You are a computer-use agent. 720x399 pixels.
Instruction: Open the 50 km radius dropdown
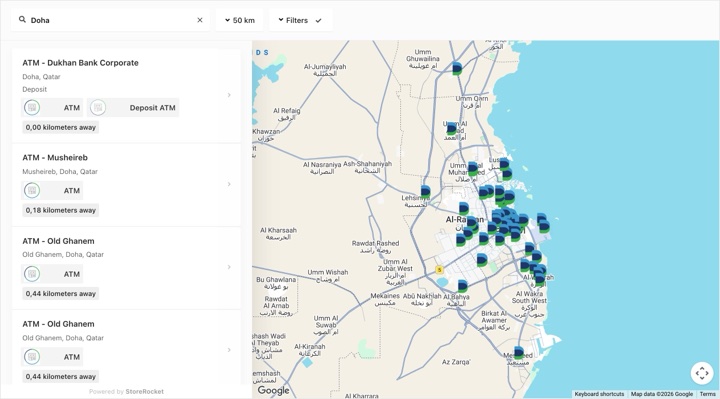[240, 20]
